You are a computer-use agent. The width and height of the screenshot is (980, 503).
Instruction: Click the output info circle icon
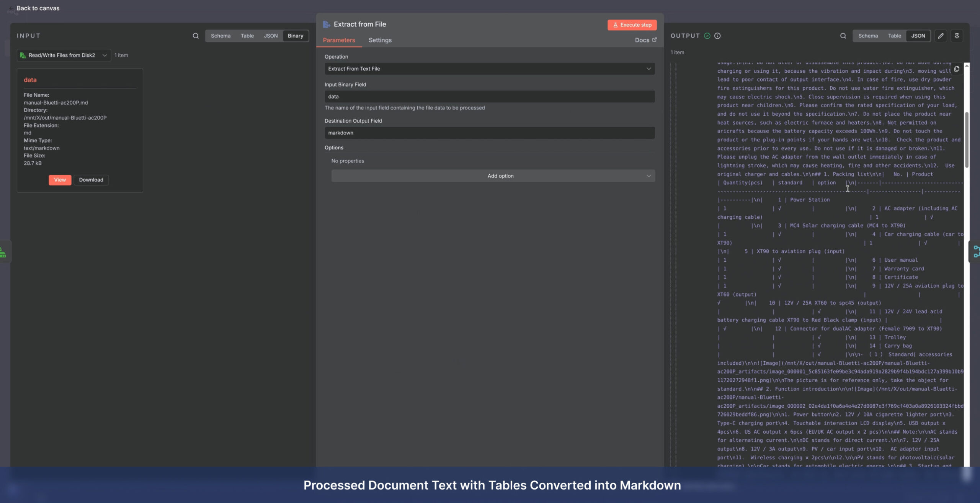pos(717,36)
